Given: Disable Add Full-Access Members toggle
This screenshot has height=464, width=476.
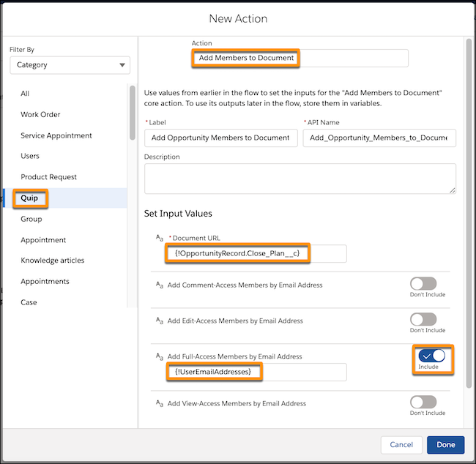Looking at the screenshot, I should (x=431, y=356).
